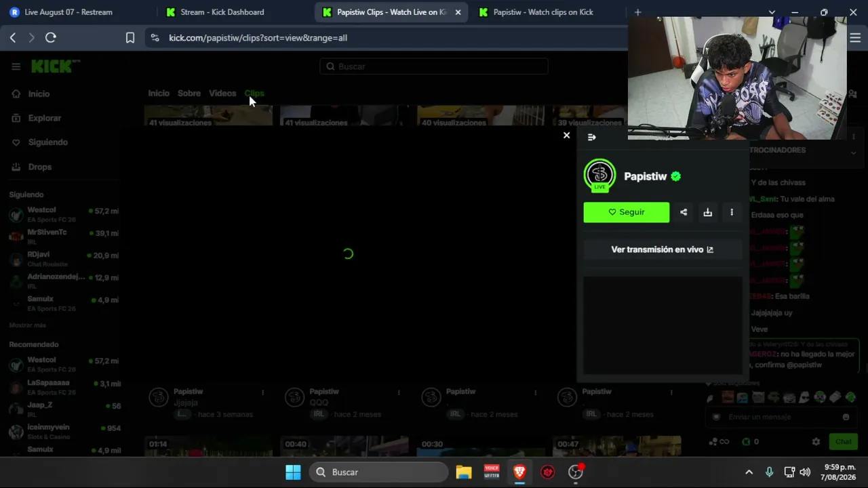This screenshot has height=488, width=868.
Task: Switch to the Live August 07 - Restream tab
Action: click(77, 12)
